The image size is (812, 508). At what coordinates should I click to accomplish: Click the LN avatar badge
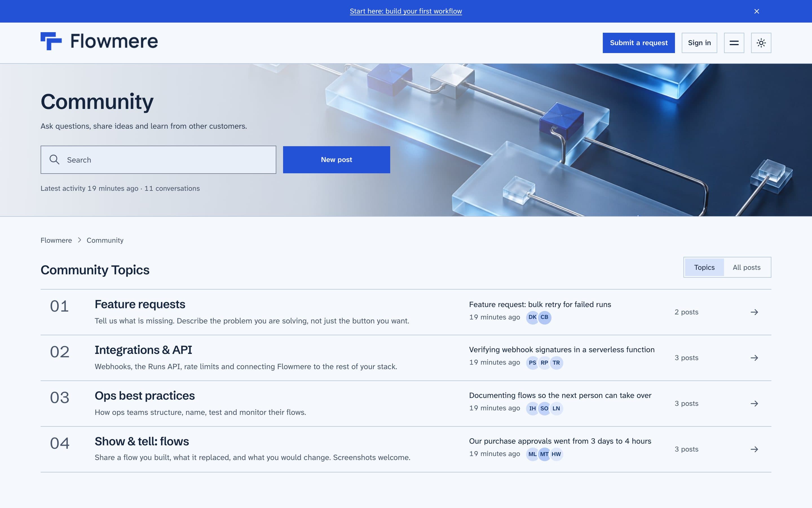556,409
